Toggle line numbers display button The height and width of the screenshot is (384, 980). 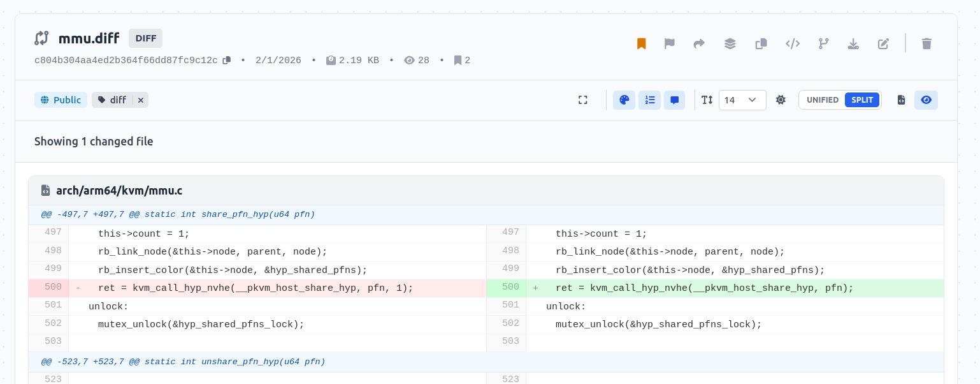pyautogui.click(x=650, y=100)
